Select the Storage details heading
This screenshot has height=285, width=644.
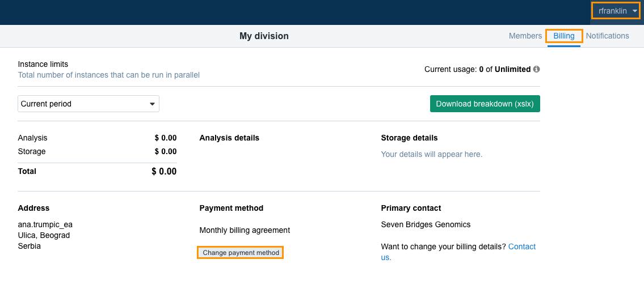click(x=409, y=138)
